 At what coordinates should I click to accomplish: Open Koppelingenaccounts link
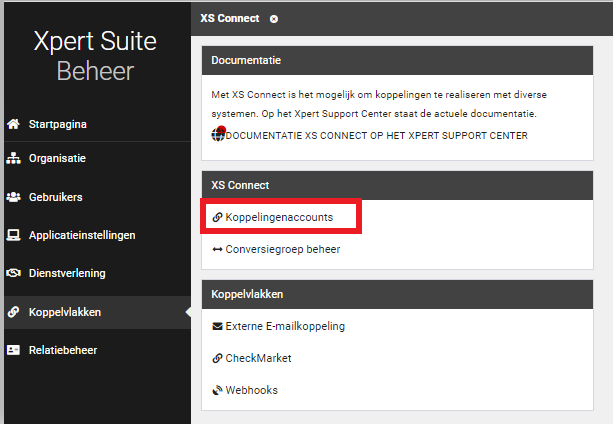coord(279,216)
